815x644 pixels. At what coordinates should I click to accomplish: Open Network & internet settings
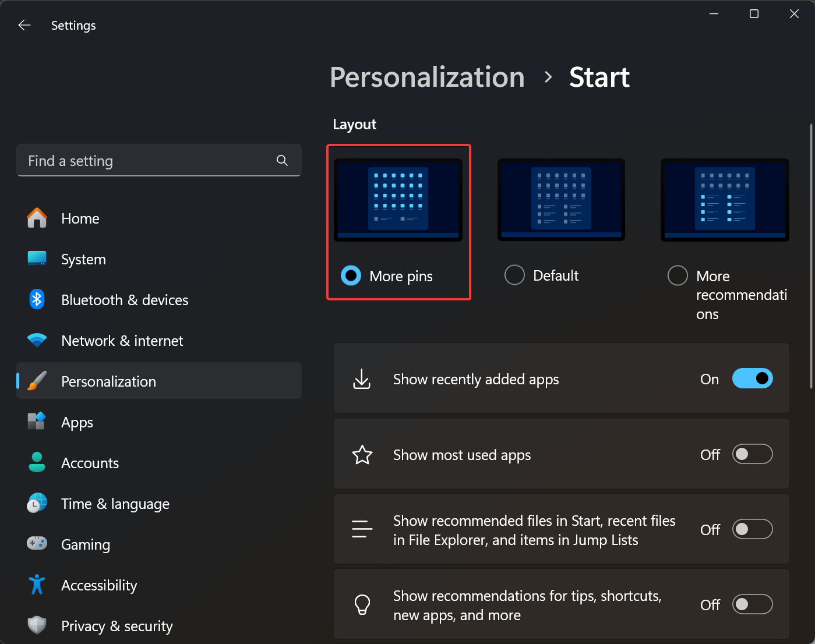tap(159, 341)
